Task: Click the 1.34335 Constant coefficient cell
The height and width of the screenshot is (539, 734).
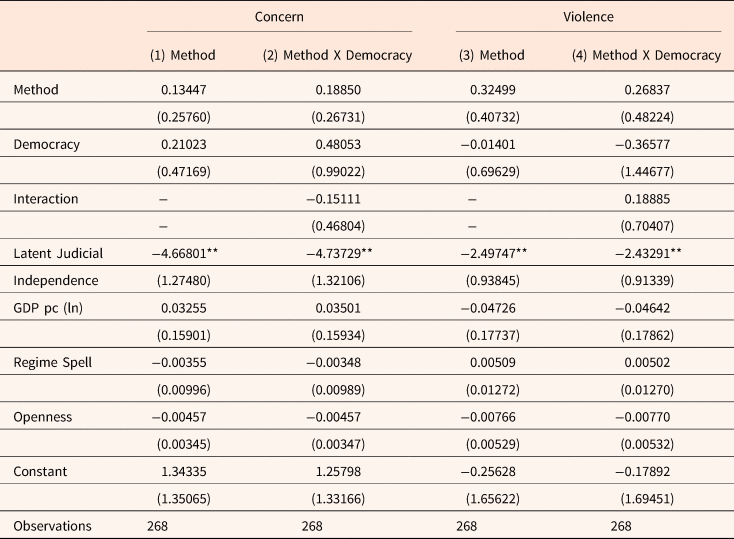Action: tap(175, 471)
